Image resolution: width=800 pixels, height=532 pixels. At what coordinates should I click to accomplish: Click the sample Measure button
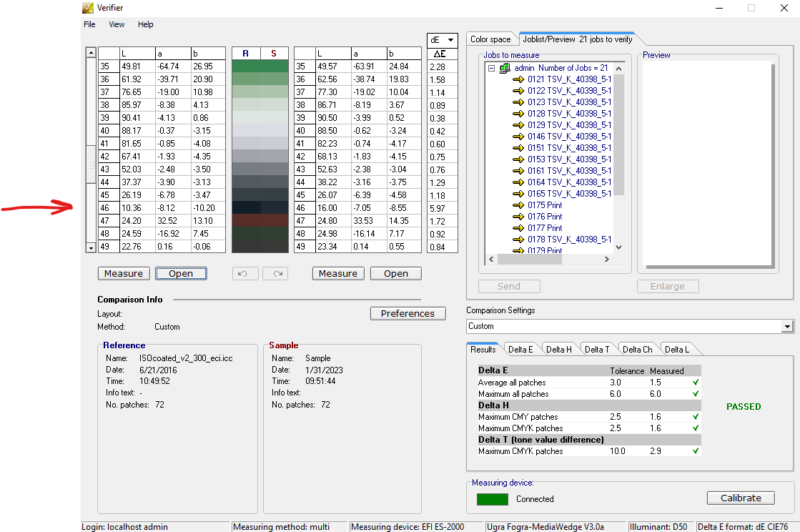[x=337, y=274]
